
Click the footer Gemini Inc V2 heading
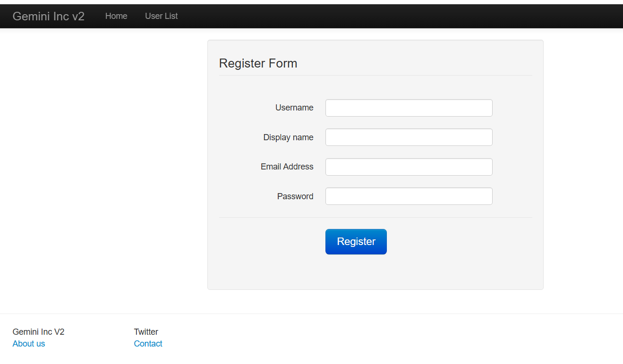38,332
